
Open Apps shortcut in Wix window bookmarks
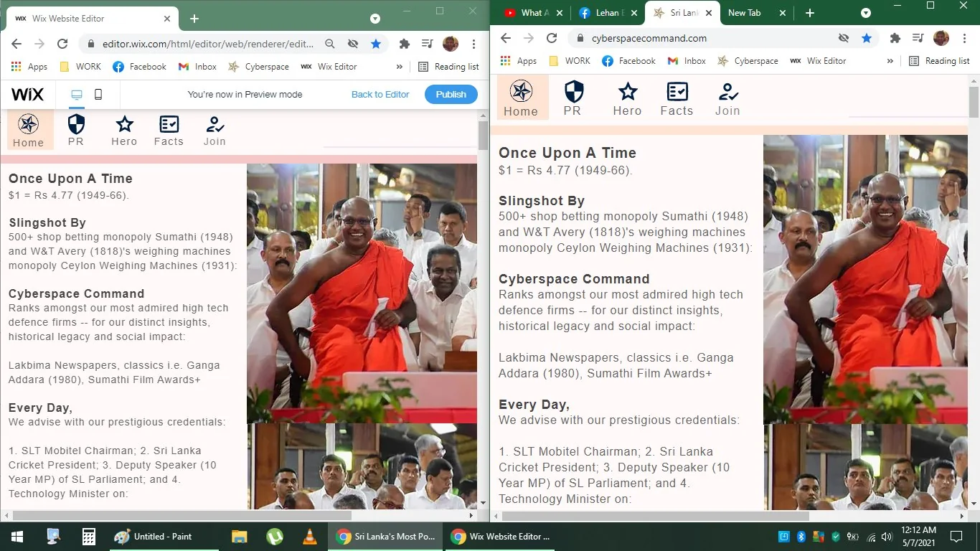[x=29, y=67]
